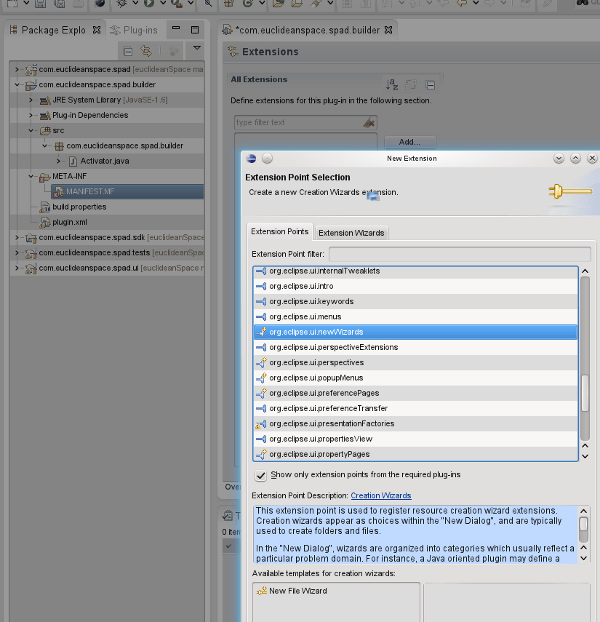600x622 pixels.
Task: Select org.eclipse.ui.preferencePages extension point
Action: (x=416, y=393)
